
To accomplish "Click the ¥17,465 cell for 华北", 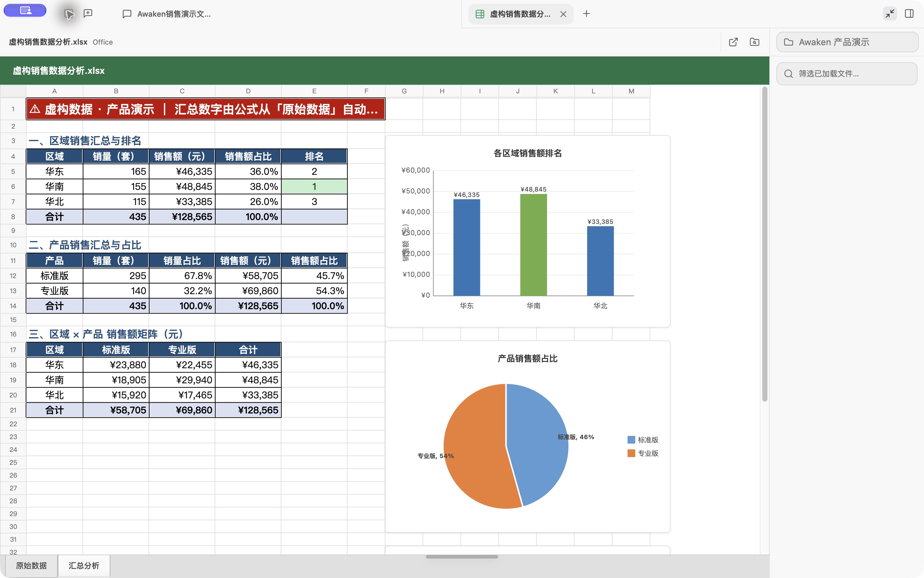I will point(182,395).
